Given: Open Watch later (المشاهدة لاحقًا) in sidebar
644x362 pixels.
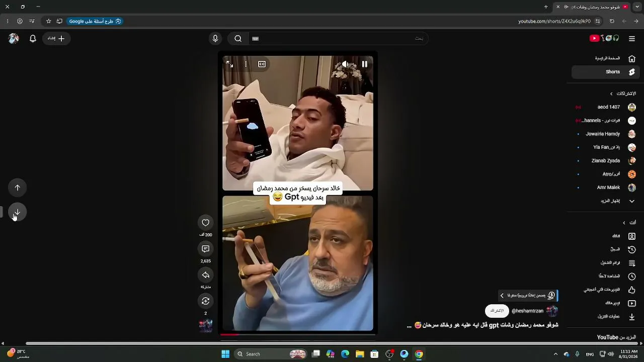Looking at the screenshot, I should [x=607, y=276].
